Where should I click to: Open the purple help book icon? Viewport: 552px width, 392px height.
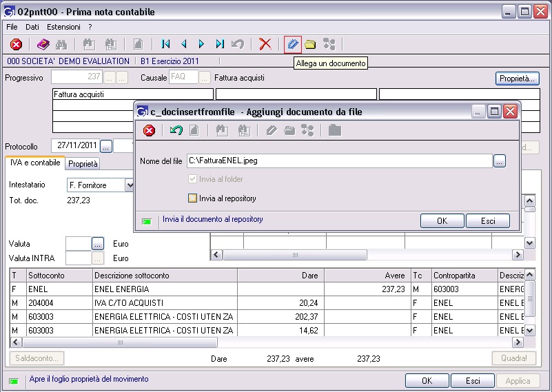43,44
